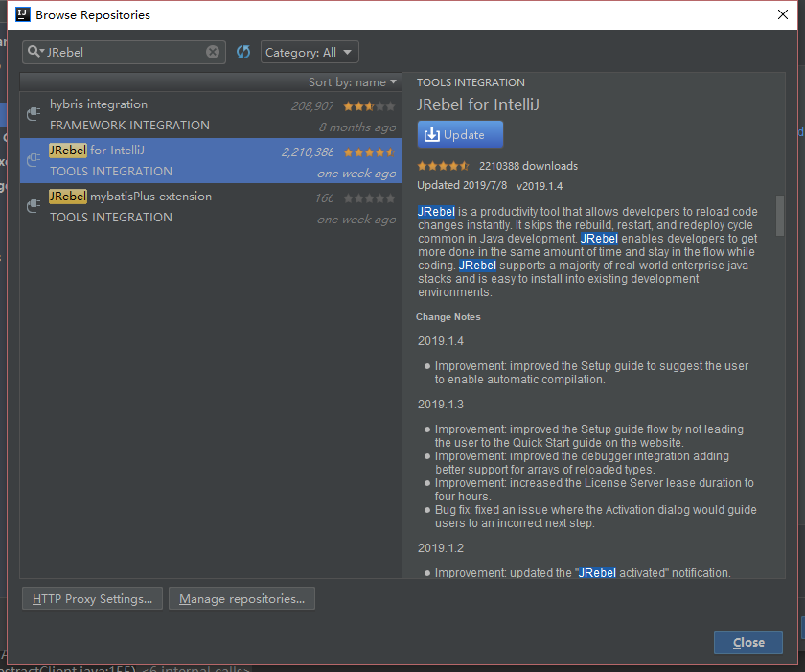Click the search magnifier icon in search box
Screen dimensions: 805x672
tap(33, 52)
